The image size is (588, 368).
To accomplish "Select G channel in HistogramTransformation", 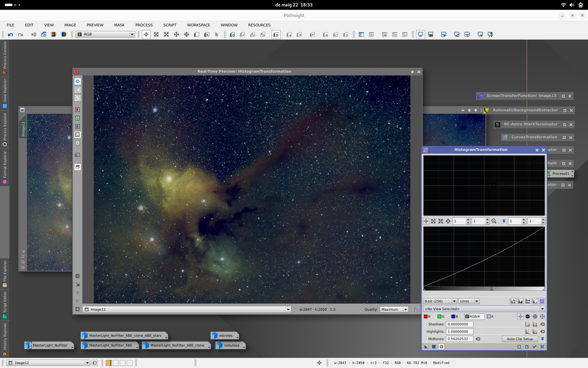I will pyautogui.click(x=441, y=317).
